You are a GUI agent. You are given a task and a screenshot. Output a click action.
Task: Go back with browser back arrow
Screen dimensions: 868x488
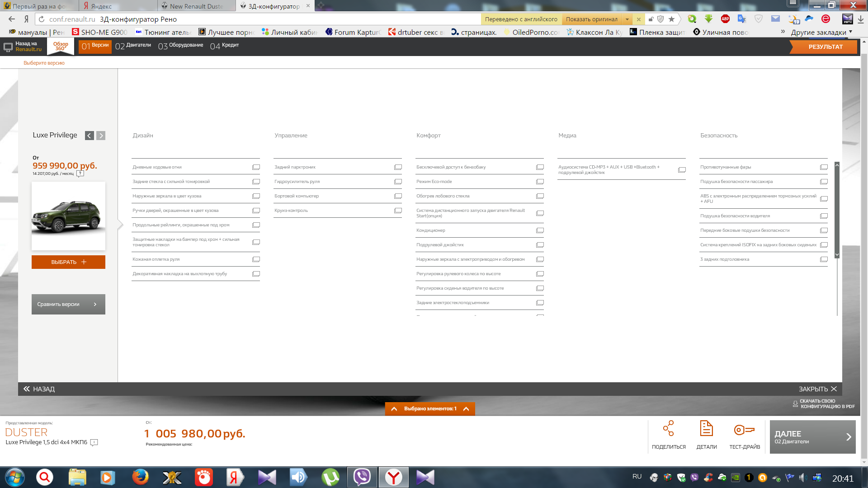12,19
